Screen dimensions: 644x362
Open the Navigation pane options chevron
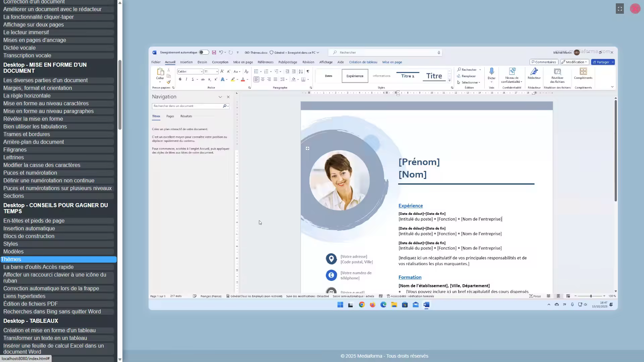point(220,97)
